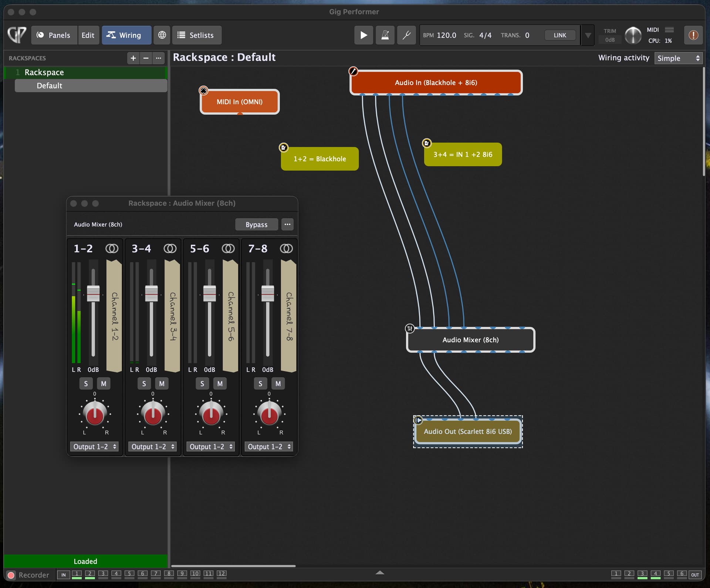Solo mixer channel 1-2
The image size is (710, 588).
pyautogui.click(x=86, y=384)
